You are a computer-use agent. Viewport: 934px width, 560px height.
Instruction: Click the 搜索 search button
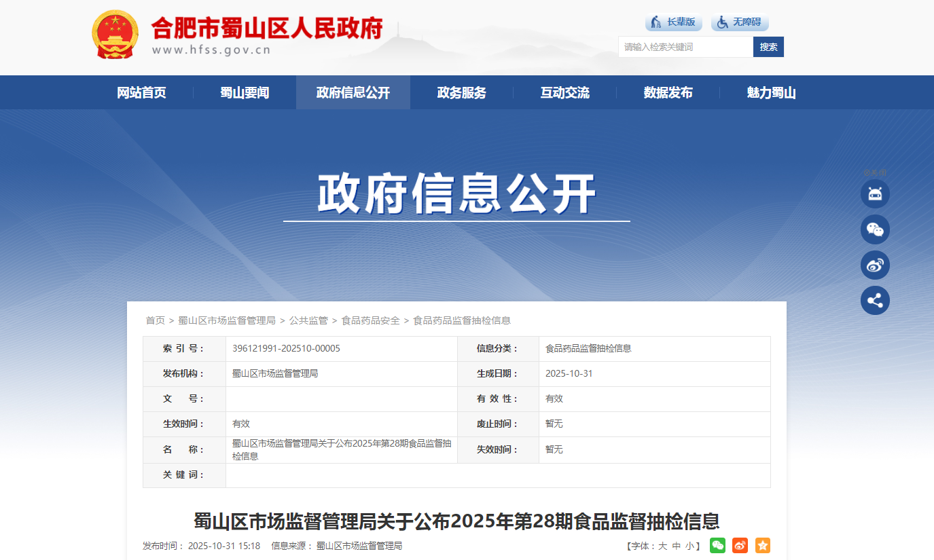768,47
